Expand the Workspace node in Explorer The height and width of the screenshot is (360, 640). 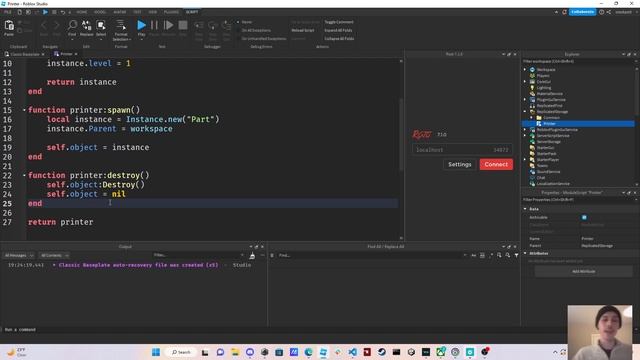(x=525, y=70)
